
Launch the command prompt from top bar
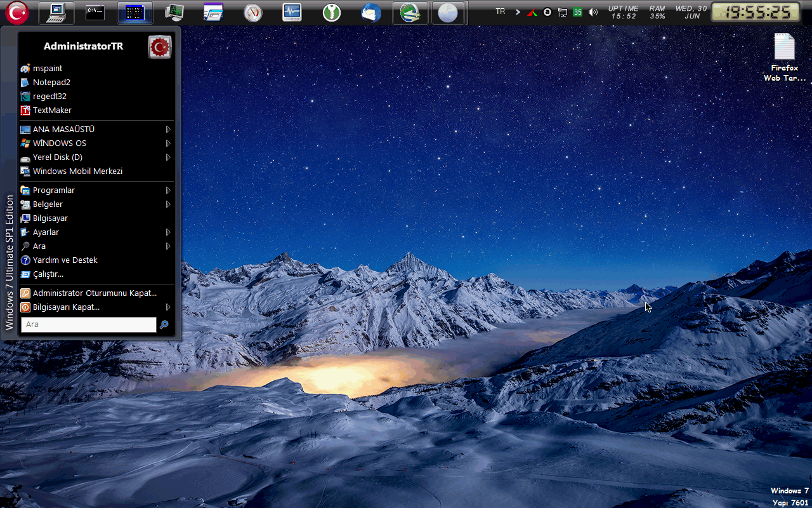(x=95, y=12)
